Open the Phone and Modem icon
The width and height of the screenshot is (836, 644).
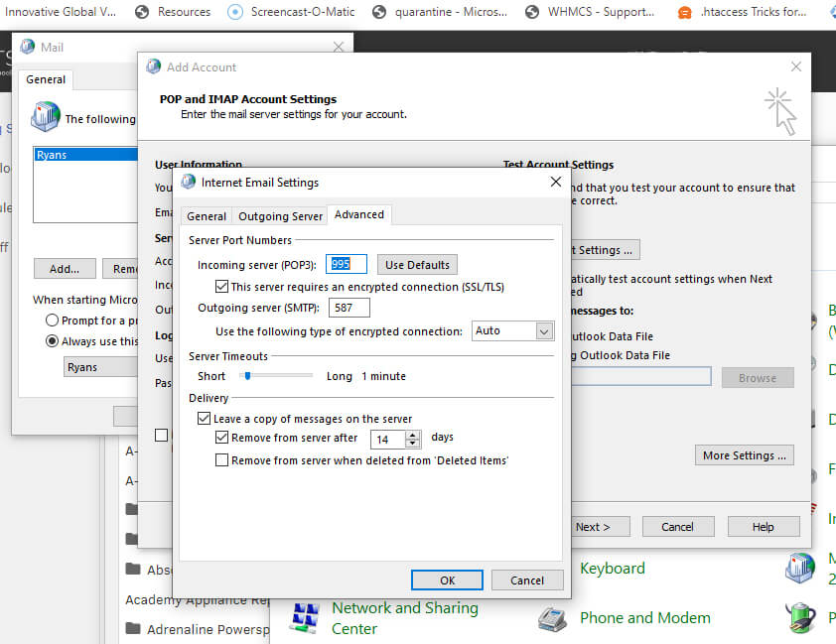[x=552, y=619]
